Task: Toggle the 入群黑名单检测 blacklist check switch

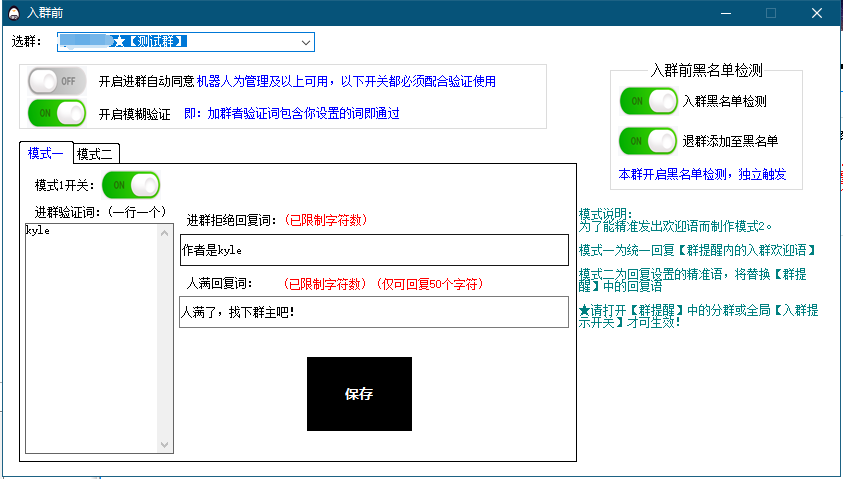Action: (x=648, y=101)
